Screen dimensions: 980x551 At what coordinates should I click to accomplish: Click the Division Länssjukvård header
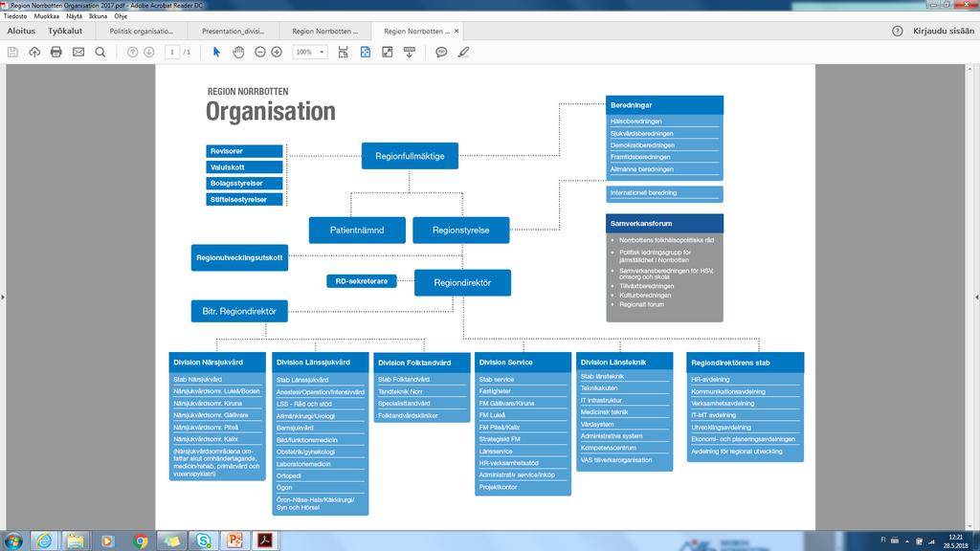click(x=320, y=362)
